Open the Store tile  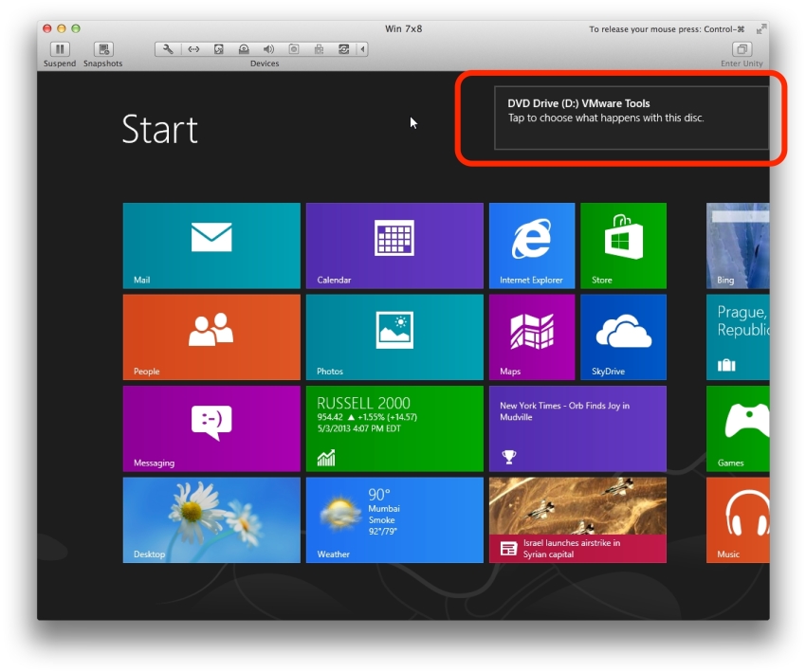tap(623, 245)
